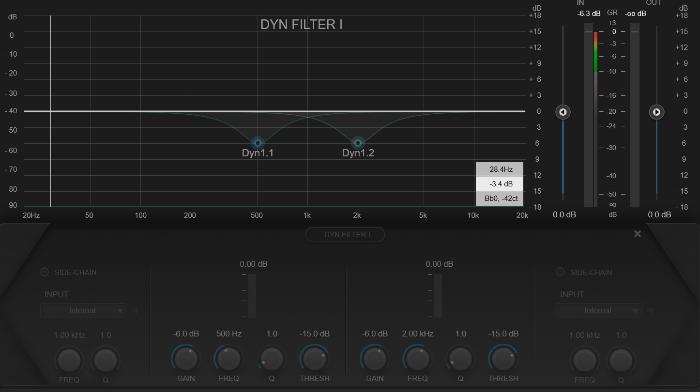Click the -6.3 dB input peak readout
The width and height of the screenshot is (700, 392).
point(588,14)
